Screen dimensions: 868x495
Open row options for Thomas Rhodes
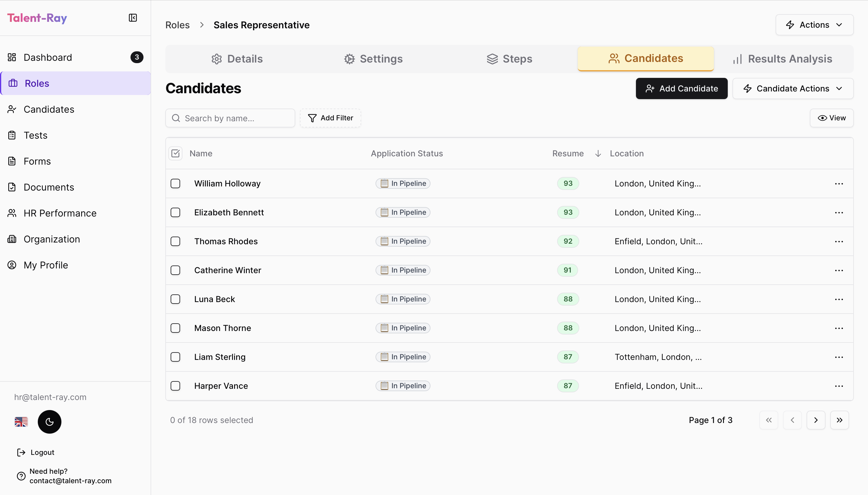(839, 241)
